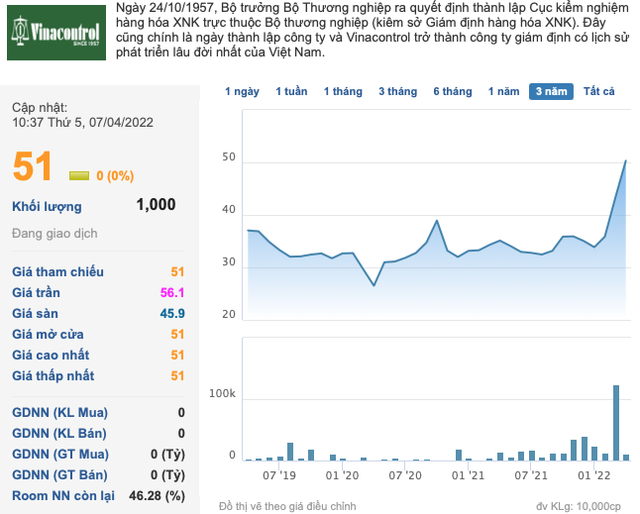The image size is (640, 514).
Task: Click the lowest dip point on price chart
Action: point(374,286)
